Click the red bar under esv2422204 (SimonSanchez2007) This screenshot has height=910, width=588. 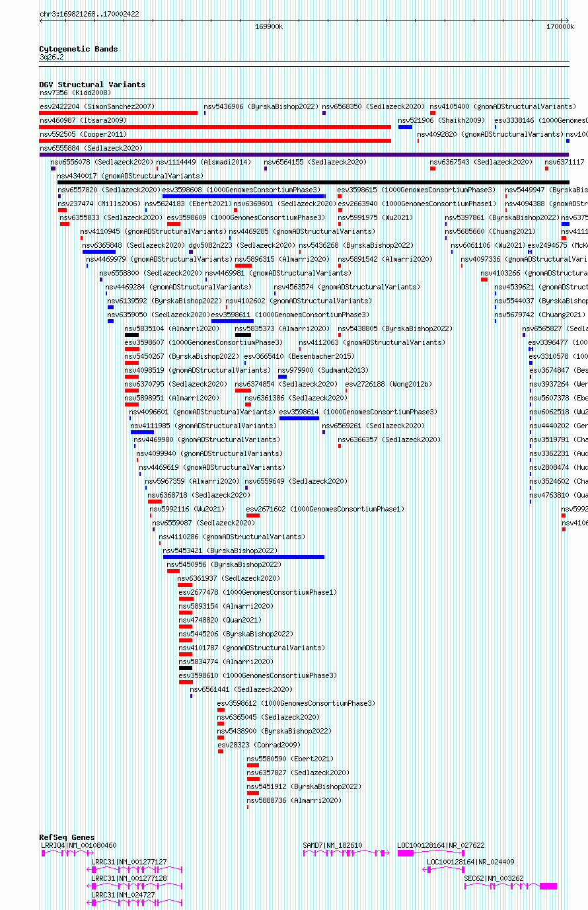pos(118,113)
